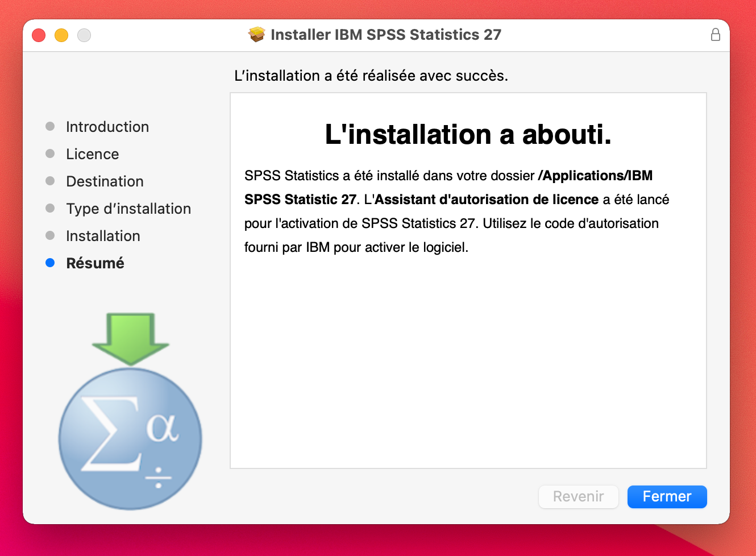
Task: Click the greyed-out Revenir button
Action: click(x=578, y=496)
